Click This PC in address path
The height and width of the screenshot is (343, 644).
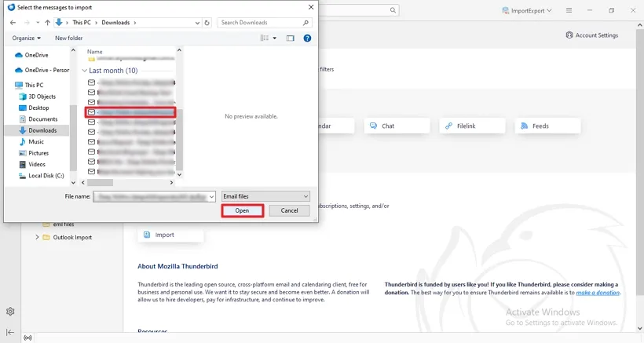tap(82, 23)
